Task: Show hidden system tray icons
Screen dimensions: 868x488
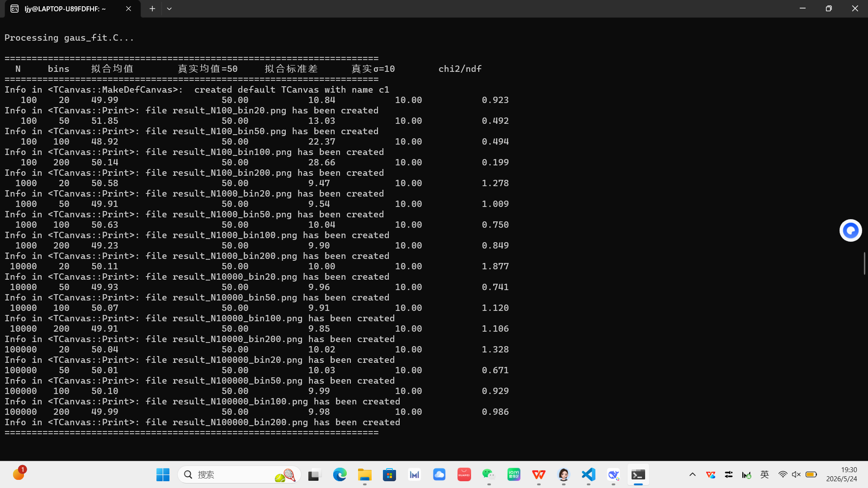Action: pyautogui.click(x=692, y=474)
